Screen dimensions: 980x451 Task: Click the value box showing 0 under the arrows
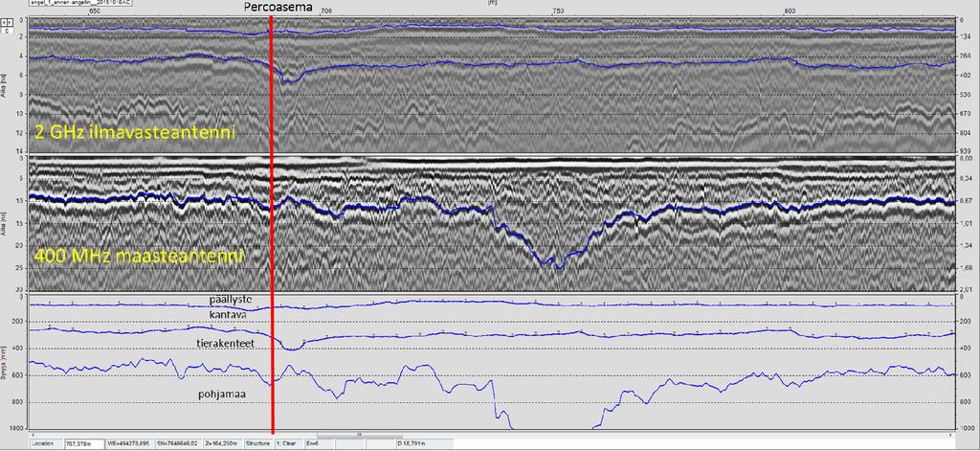click(x=7, y=31)
